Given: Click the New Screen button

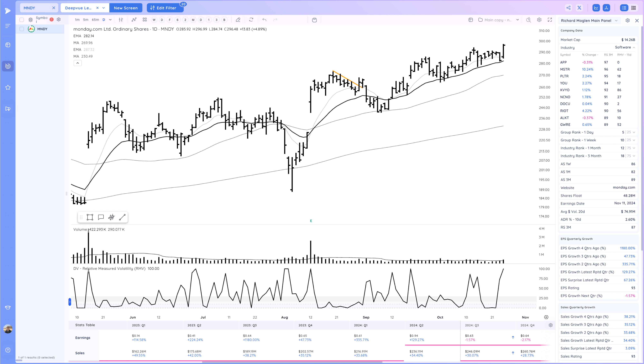Looking at the screenshot, I should coord(126,8).
